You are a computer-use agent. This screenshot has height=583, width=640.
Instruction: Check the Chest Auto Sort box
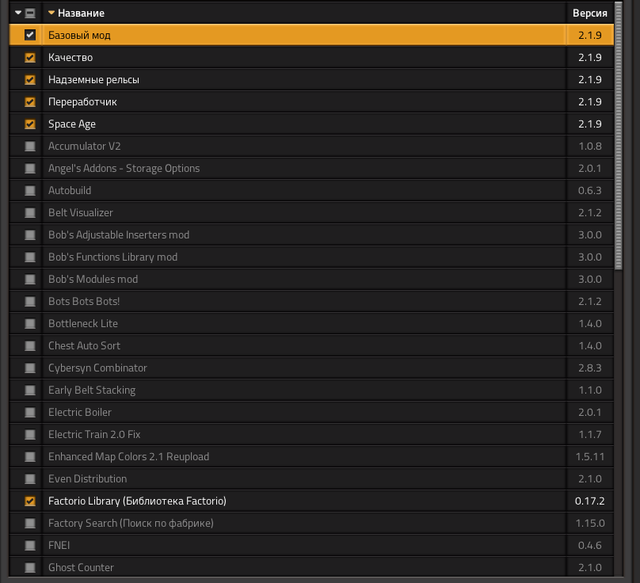[x=30, y=346]
